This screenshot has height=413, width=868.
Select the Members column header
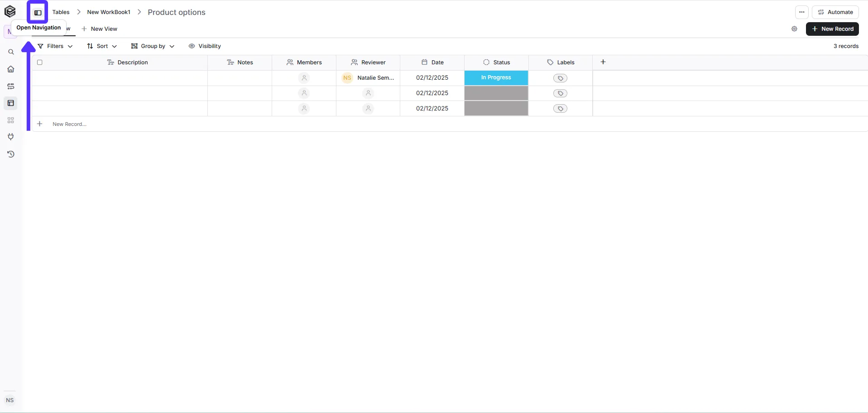[x=304, y=62]
